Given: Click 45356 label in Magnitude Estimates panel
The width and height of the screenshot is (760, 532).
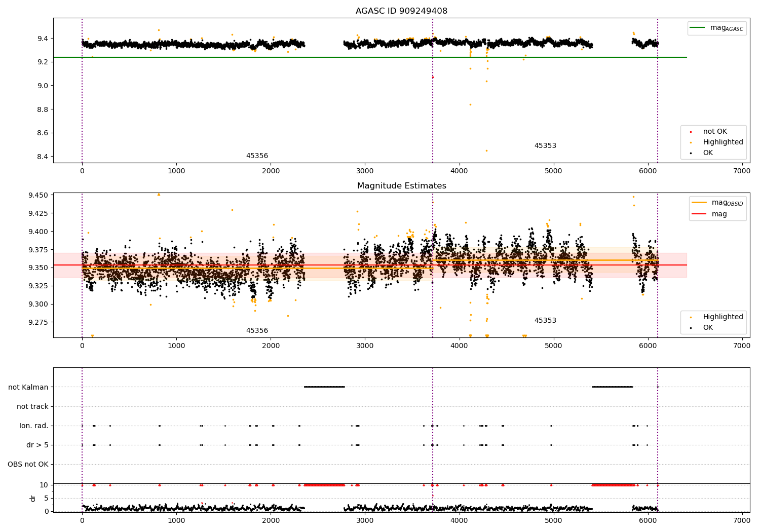Looking at the screenshot, I should coord(257,331).
